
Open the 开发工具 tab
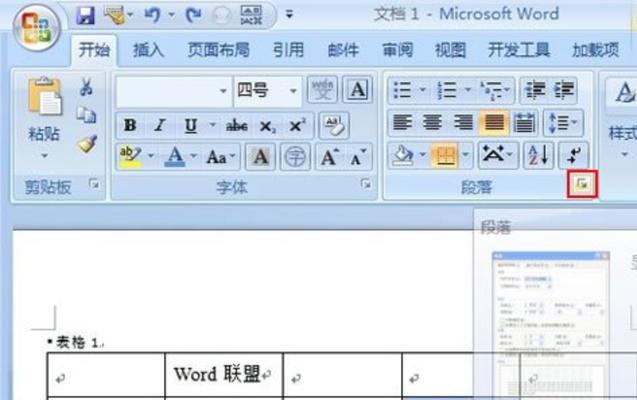[519, 50]
